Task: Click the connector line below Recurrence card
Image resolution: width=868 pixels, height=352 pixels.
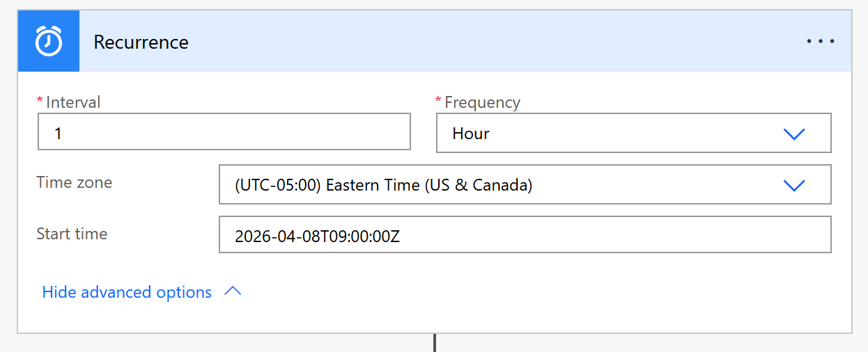Action: pos(435,343)
